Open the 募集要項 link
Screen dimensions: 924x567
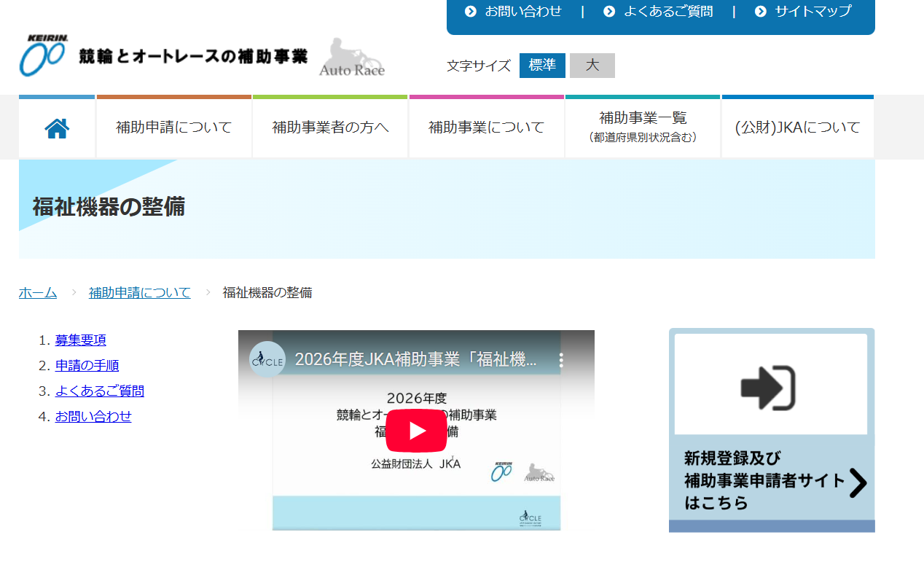click(80, 340)
